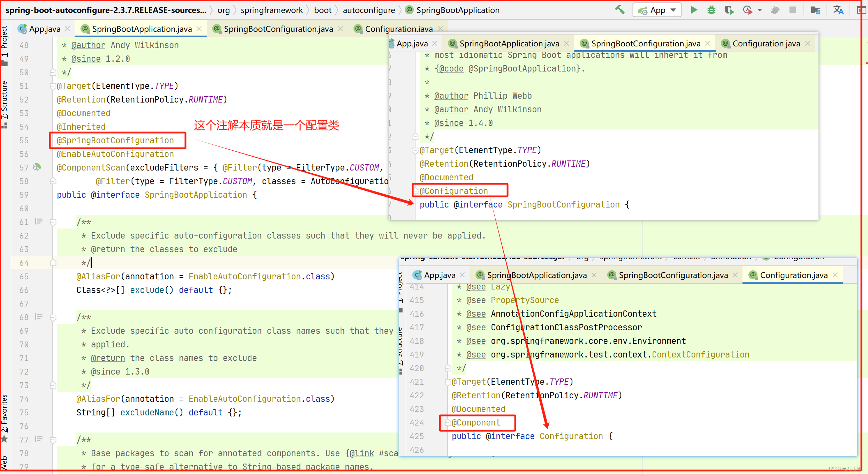Open Project Structure folder icon
868x474 pixels.
tap(815, 10)
